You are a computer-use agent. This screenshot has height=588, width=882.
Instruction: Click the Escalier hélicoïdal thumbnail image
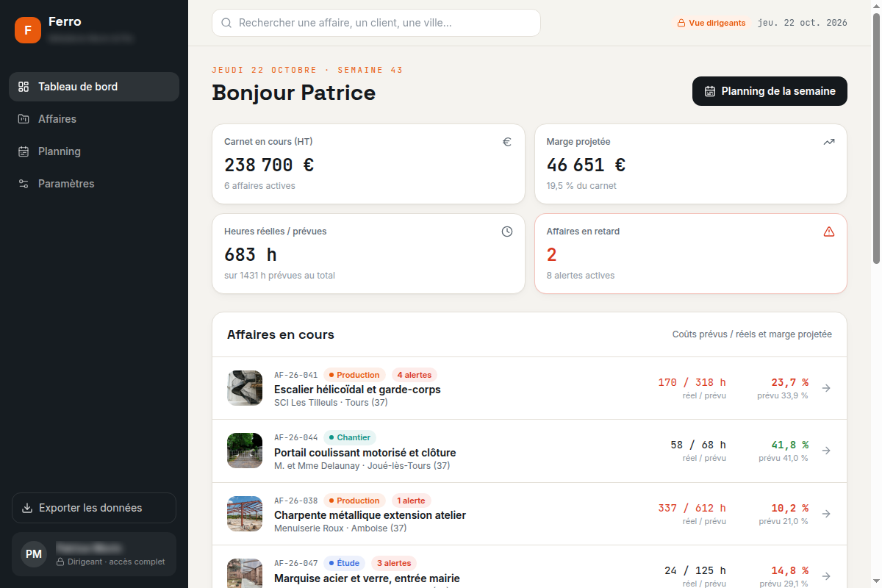click(245, 388)
